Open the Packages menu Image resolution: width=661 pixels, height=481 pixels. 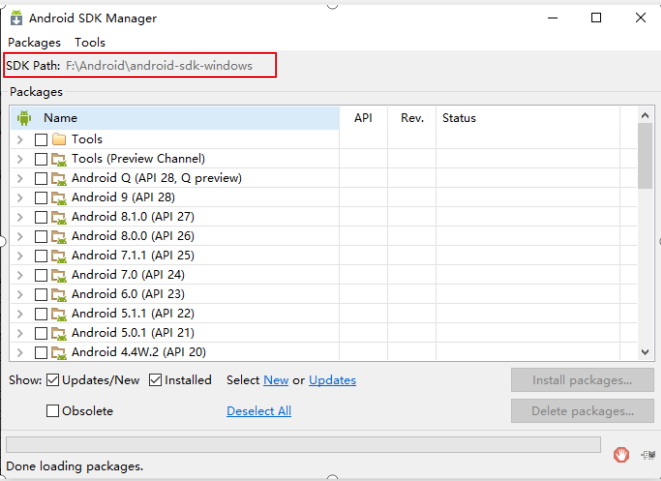pos(34,43)
